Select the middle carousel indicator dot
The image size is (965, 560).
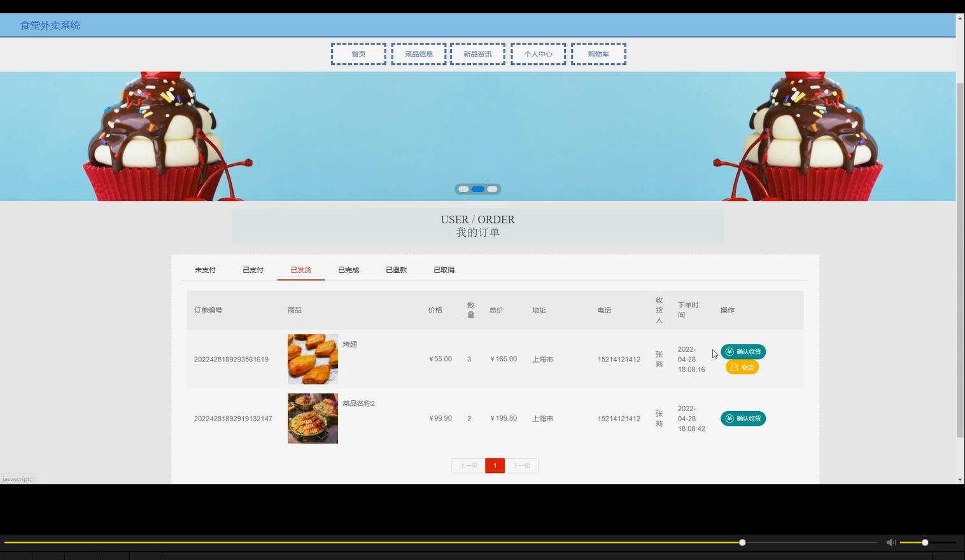[x=478, y=189]
